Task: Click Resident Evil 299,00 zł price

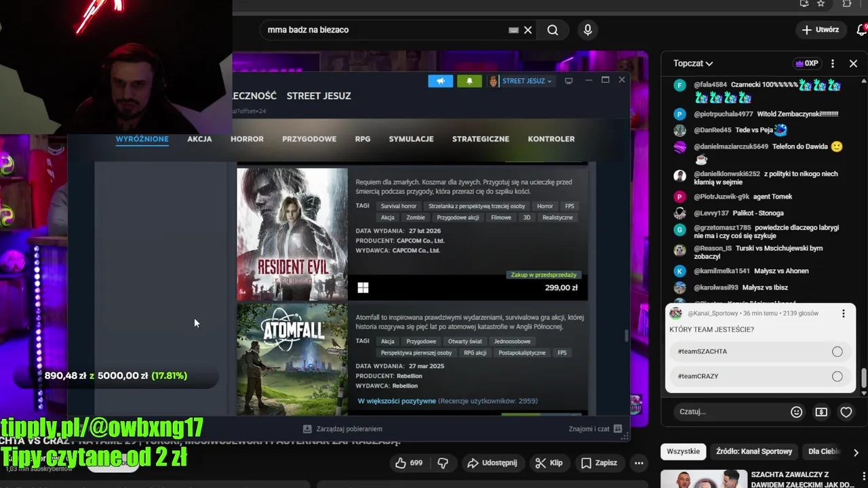Action: tap(561, 287)
